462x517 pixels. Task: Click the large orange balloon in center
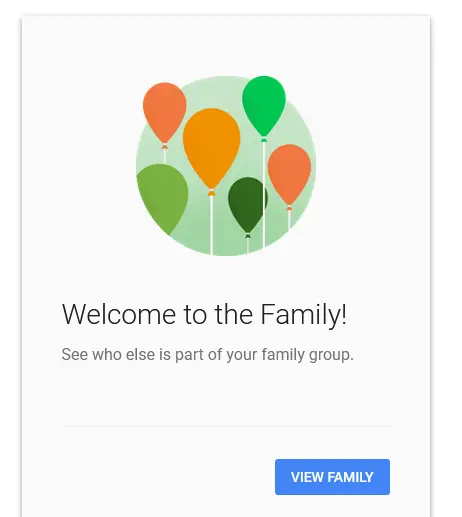[x=212, y=148]
